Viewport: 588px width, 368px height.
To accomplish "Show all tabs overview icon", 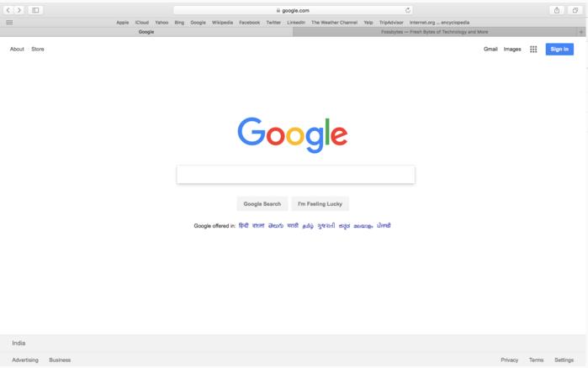I will 575,10.
